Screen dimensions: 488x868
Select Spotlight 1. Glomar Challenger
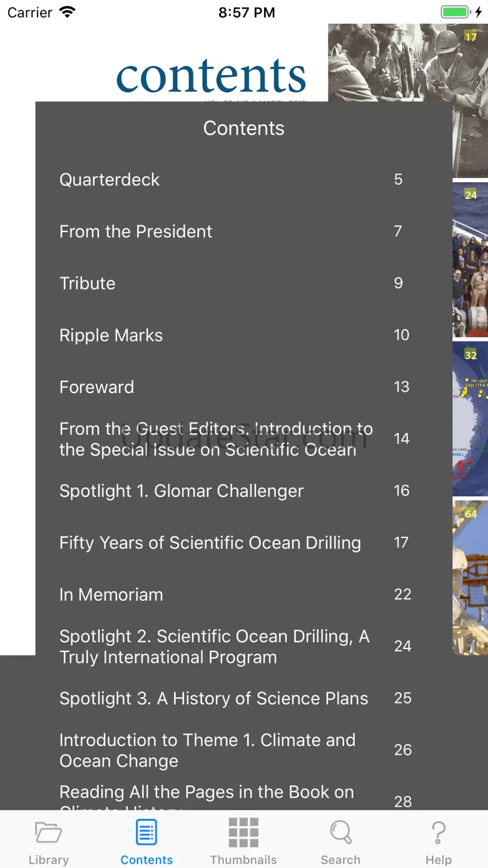coord(181,491)
